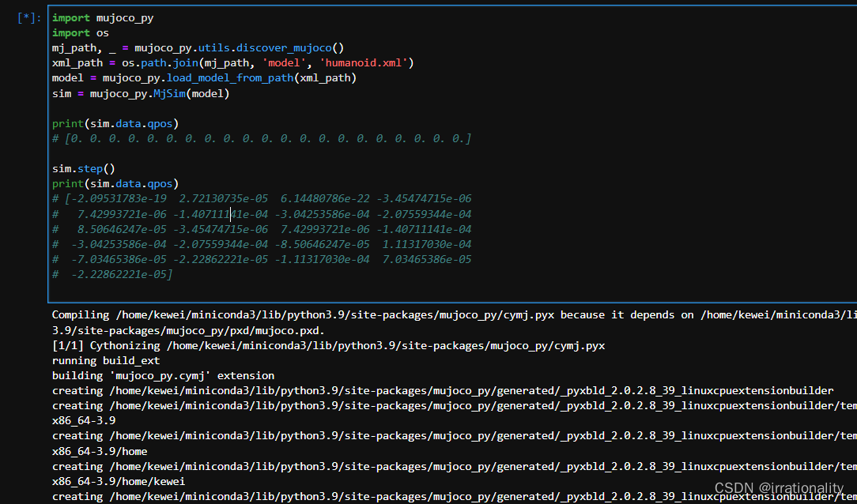The height and width of the screenshot is (504, 857).
Task: Click 'creating' line ending in 'linuxcpuextensionbuilder'
Action: 443,390
